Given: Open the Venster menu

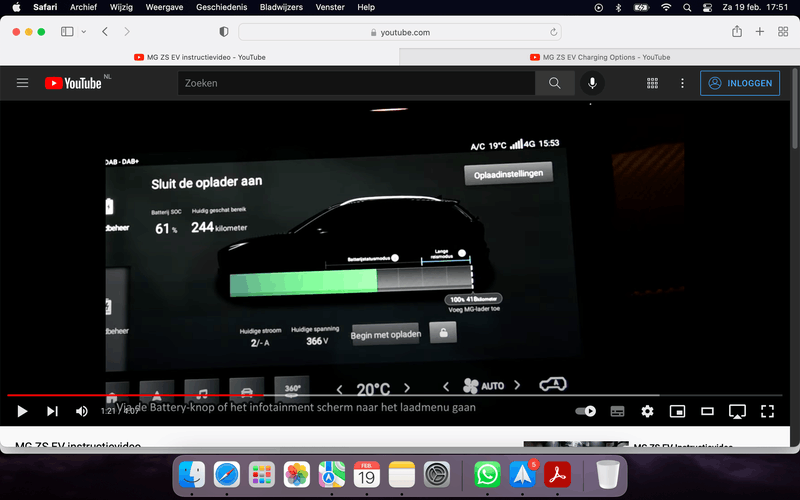Looking at the screenshot, I should pos(330,7).
